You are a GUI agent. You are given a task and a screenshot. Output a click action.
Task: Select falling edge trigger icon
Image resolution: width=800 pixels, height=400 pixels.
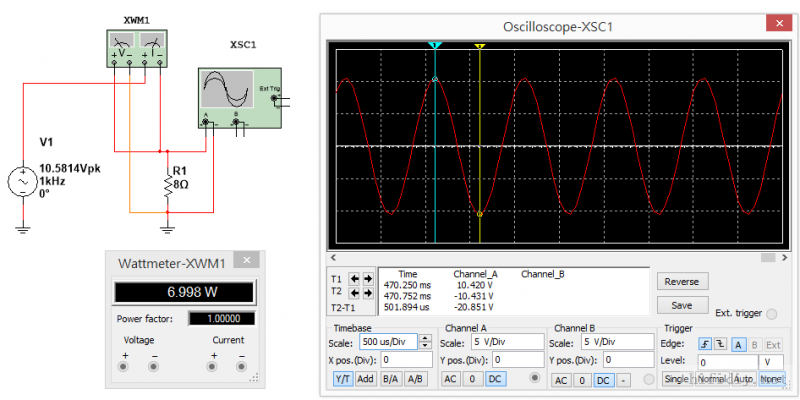pos(721,342)
